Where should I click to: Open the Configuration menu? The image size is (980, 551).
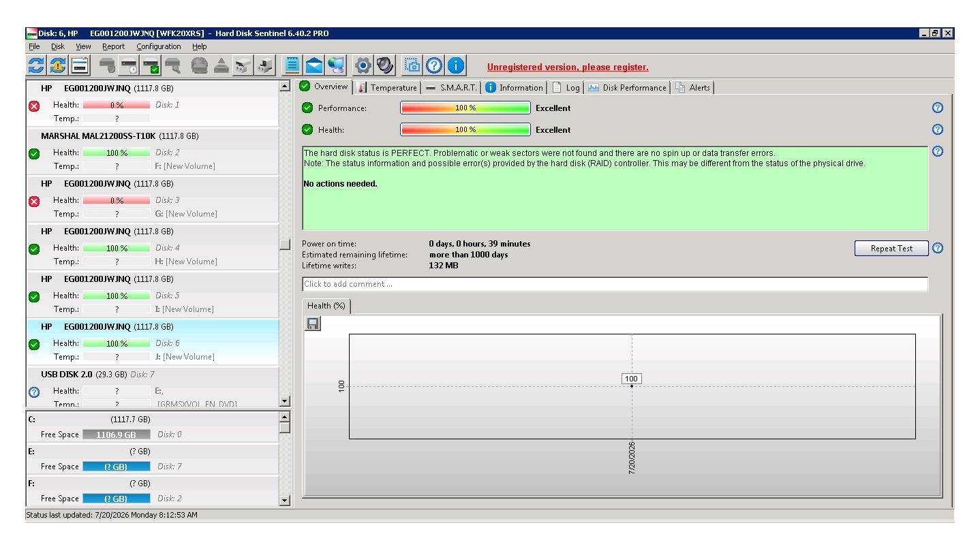(159, 46)
